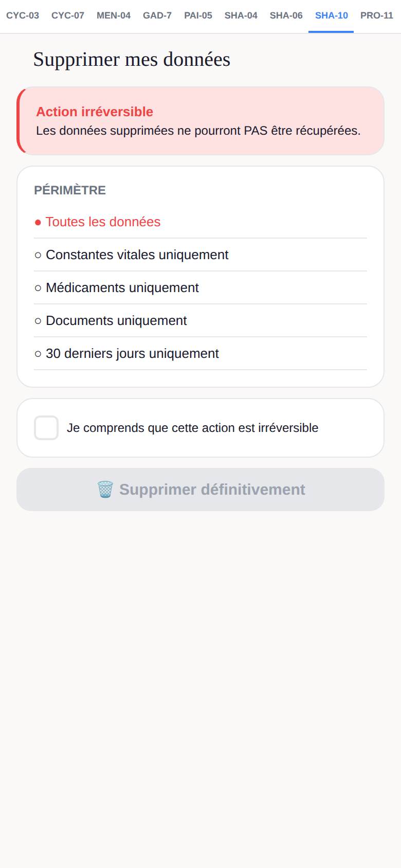Switch to the GAD-7 tab

[x=157, y=15]
